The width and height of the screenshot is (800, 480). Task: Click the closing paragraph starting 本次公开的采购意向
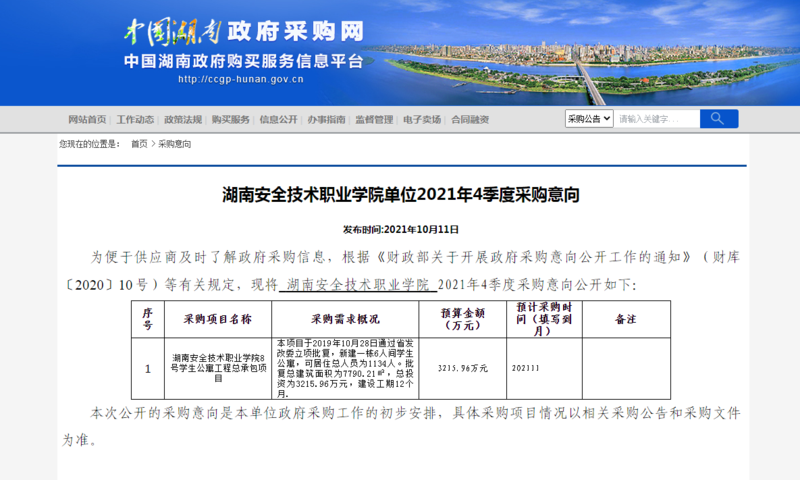point(401,426)
